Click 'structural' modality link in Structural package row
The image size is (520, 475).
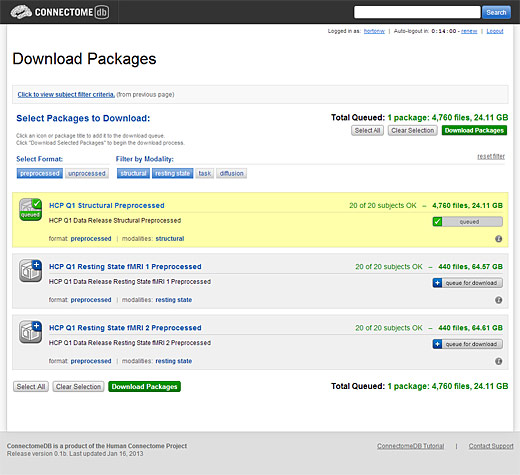click(170, 239)
